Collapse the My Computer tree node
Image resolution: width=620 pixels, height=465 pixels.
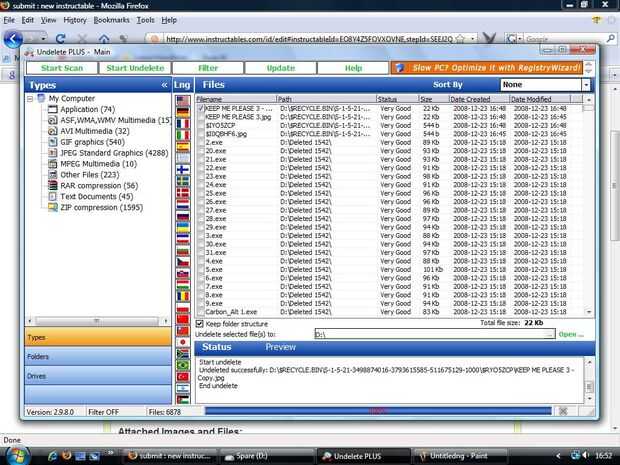pos(30,98)
